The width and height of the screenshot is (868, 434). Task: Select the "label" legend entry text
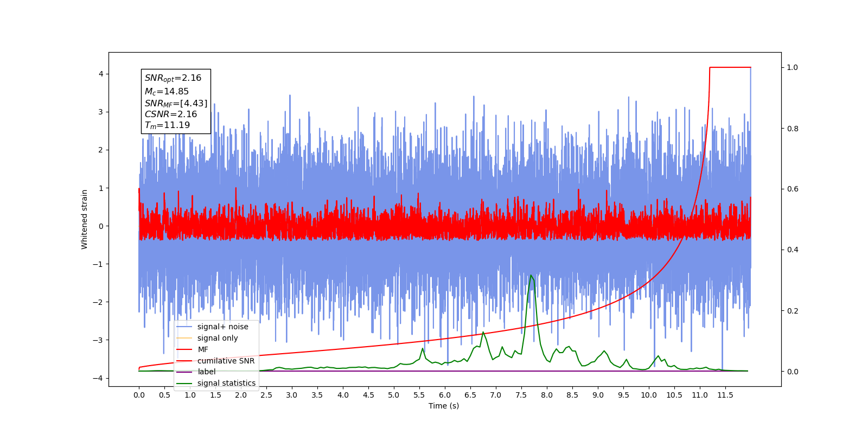point(206,372)
